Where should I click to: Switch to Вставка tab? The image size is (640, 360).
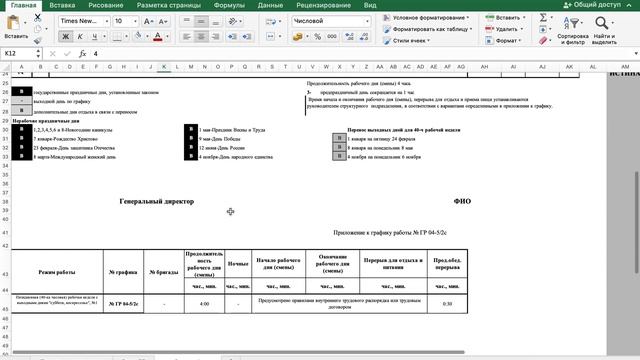[62, 5]
